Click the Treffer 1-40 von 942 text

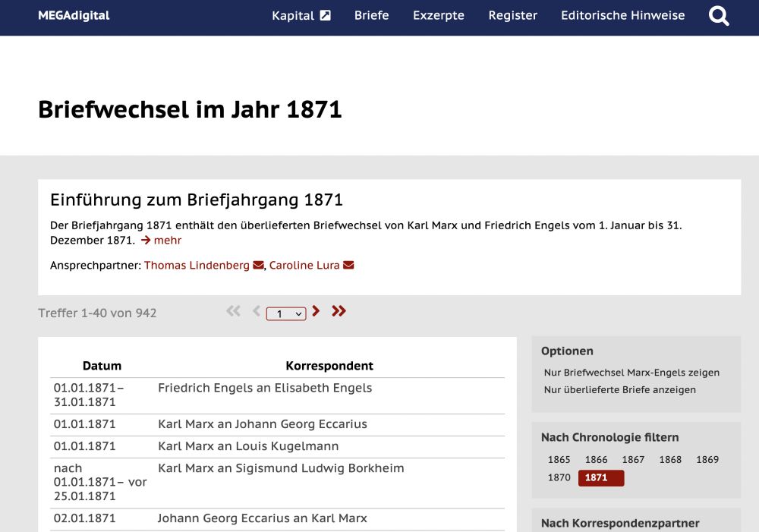click(x=97, y=313)
